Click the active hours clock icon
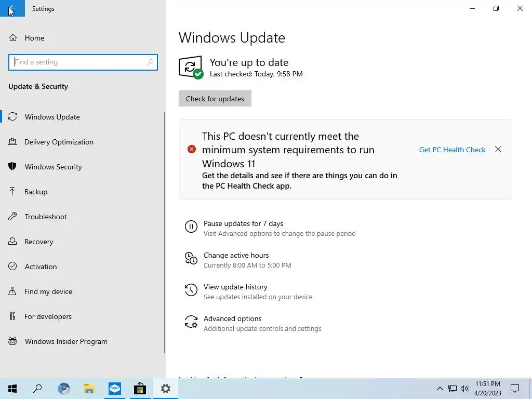 [x=191, y=258]
